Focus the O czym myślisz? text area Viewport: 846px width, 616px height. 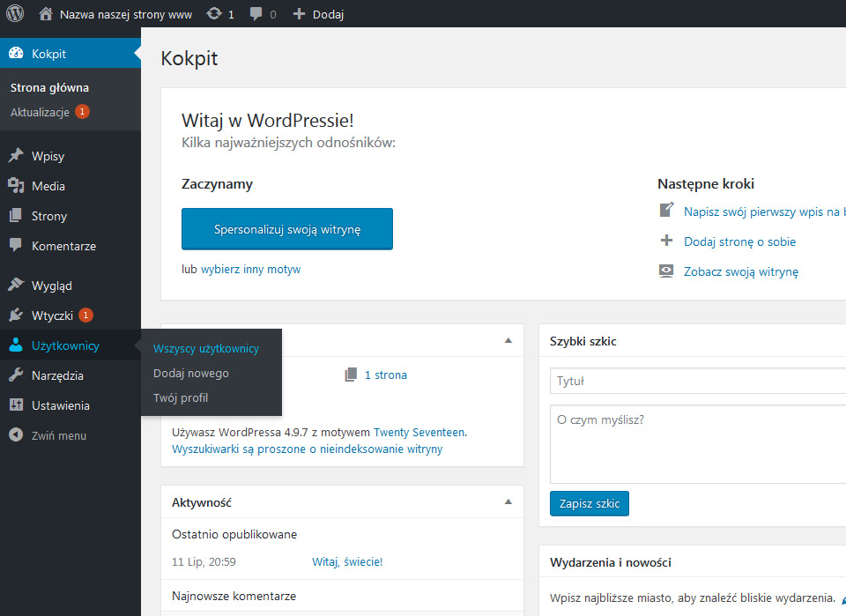coord(698,444)
